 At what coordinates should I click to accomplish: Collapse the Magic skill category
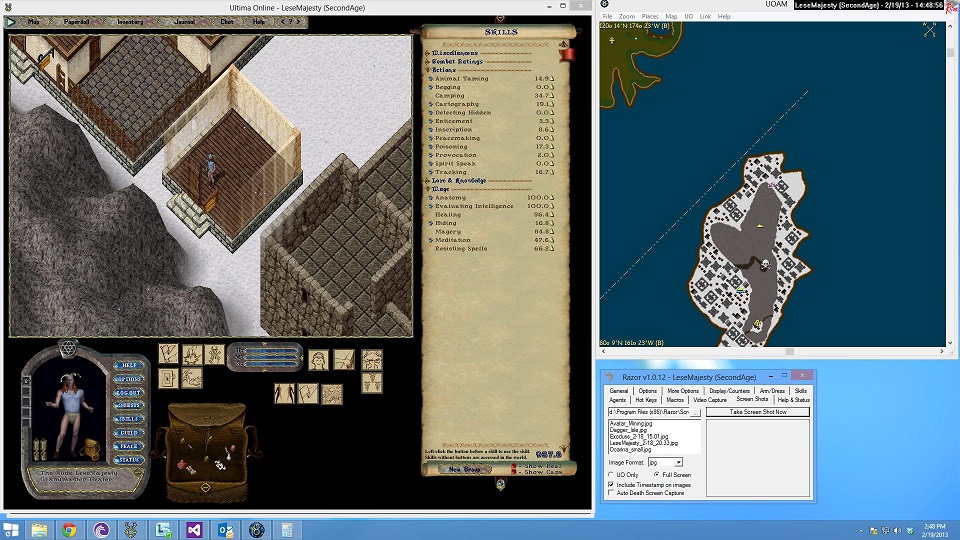click(427, 189)
